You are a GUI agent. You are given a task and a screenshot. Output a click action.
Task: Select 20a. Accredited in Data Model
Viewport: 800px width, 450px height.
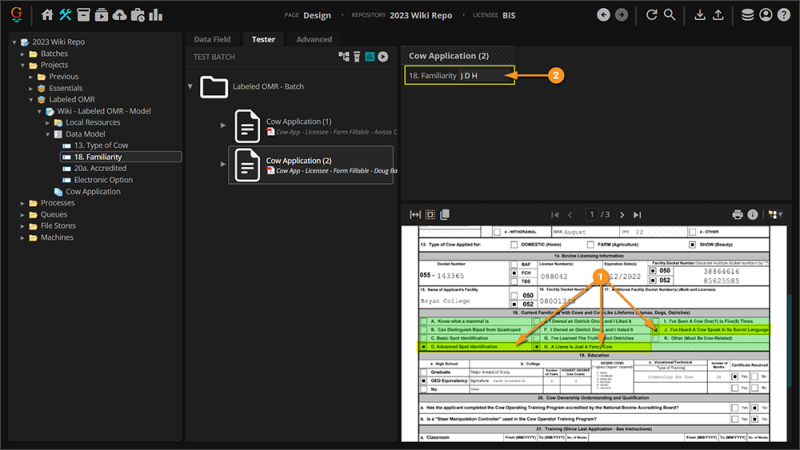(100, 168)
